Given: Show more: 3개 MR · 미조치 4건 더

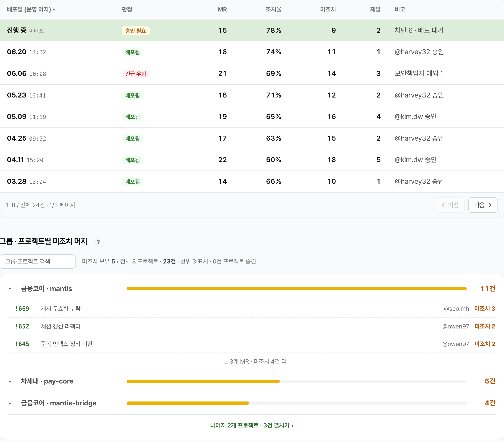Looking at the screenshot, I should 255,361.
